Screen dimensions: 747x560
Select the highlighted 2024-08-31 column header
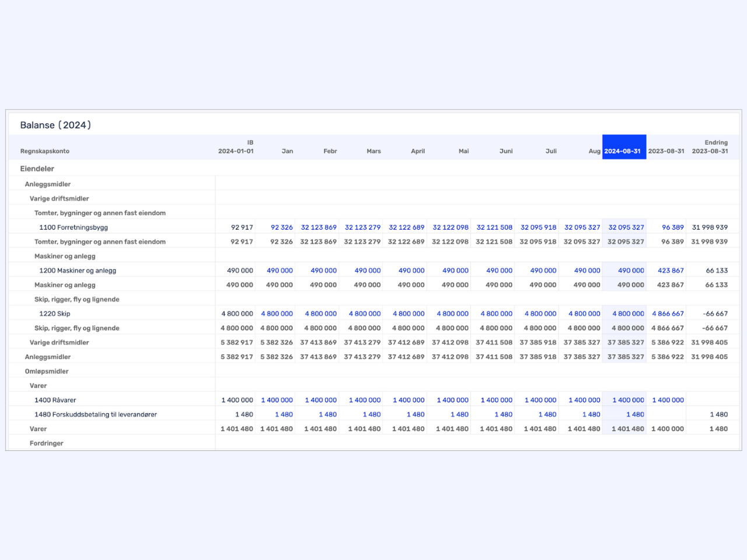tap(624, 147)
